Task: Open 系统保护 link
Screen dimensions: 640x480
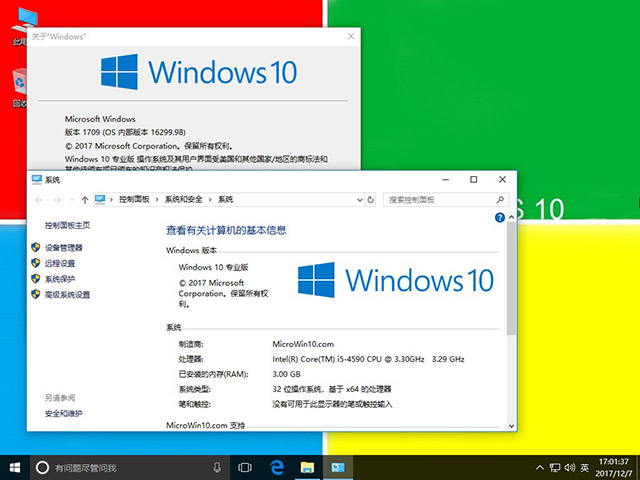Action: point(60,279)
